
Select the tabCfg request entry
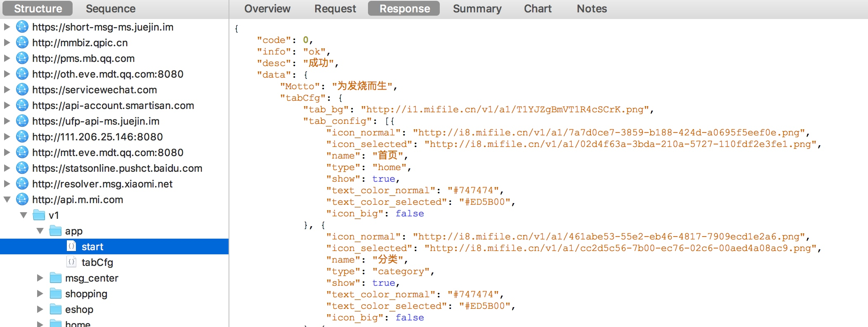(x=114, y=262)
